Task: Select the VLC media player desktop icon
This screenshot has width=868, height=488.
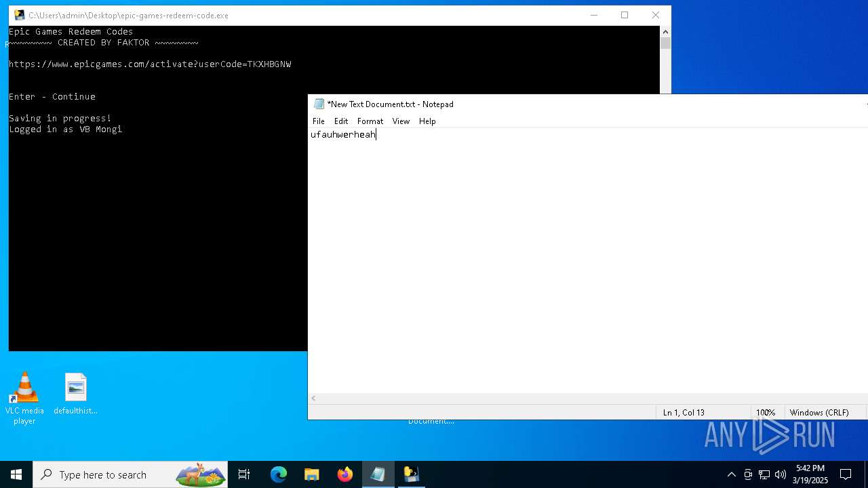Action: (x=24, y=399)
